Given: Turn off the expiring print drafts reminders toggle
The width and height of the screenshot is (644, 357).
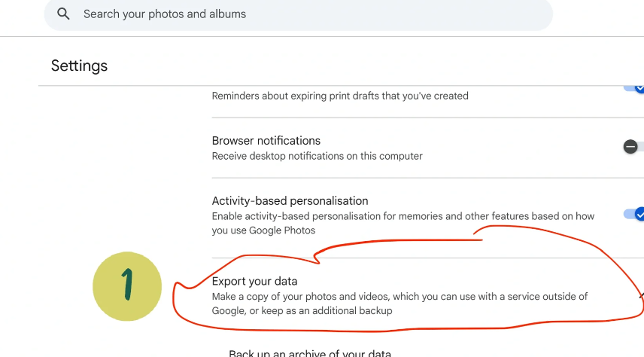Looking at the screenshot, I should click(634, 88).
